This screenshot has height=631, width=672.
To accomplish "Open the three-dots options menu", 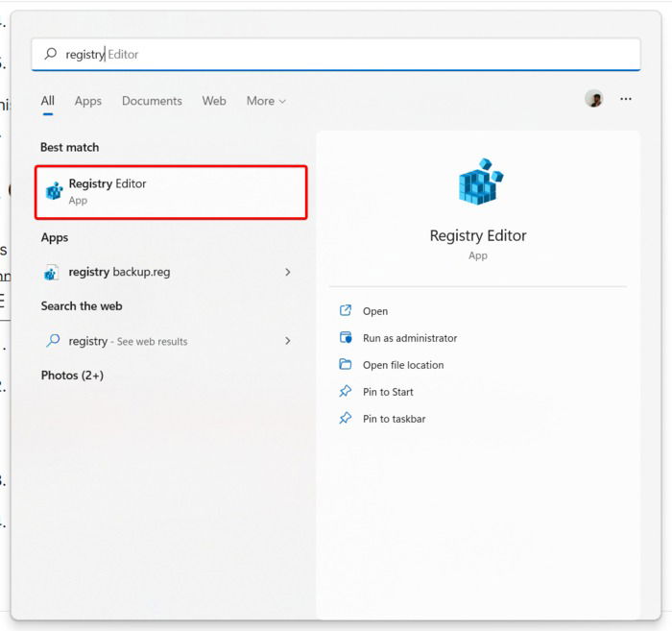I will pyautogui.click(x=626, y=99).
